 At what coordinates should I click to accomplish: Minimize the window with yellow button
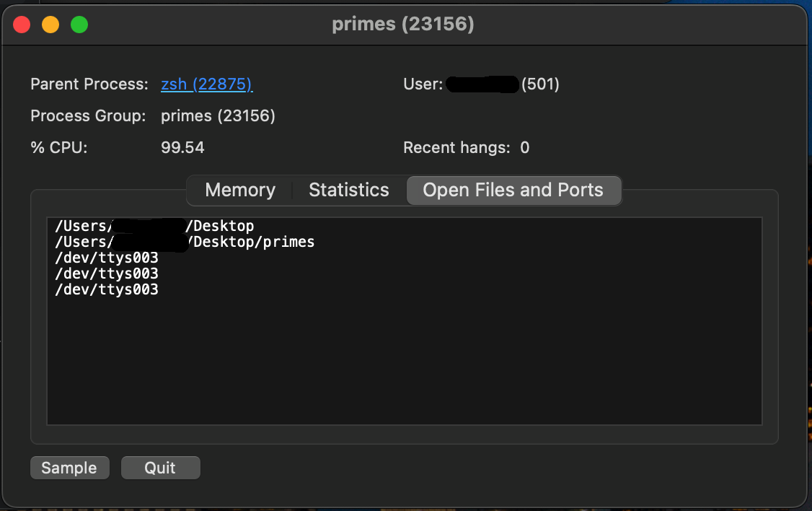(50, 25)
